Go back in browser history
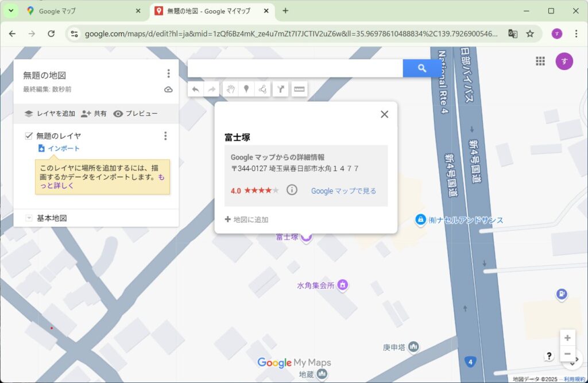Image resolution: width=588 pixels, height=383 pixels. tap(13, 34)
